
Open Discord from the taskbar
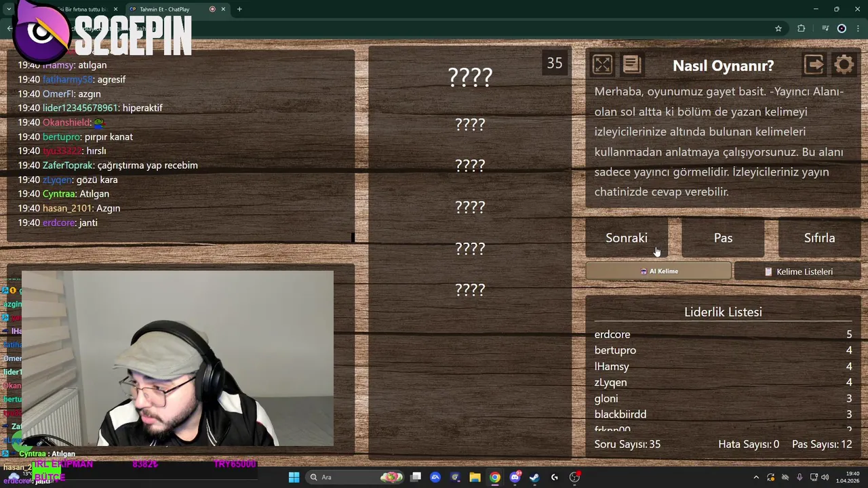click(515, 477)
